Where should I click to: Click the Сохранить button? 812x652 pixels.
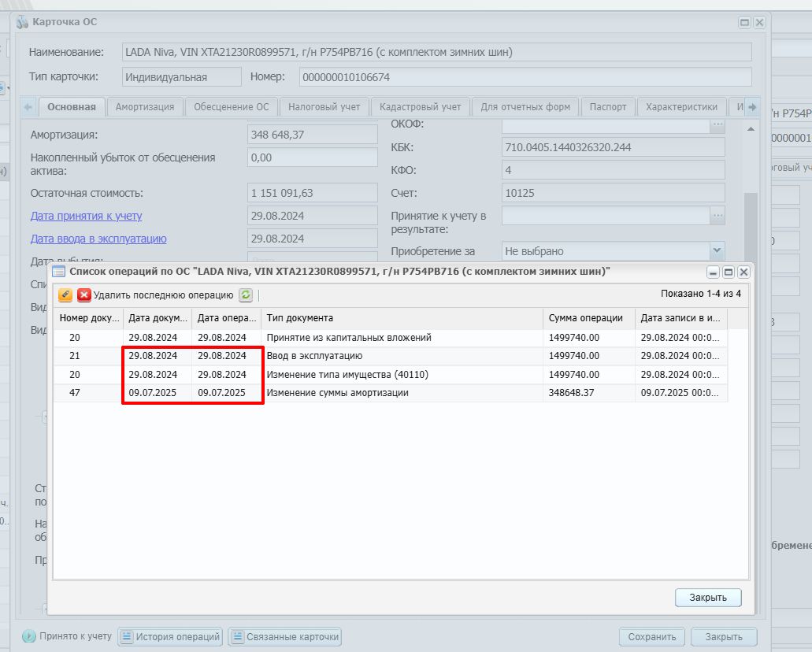point(651,636)
